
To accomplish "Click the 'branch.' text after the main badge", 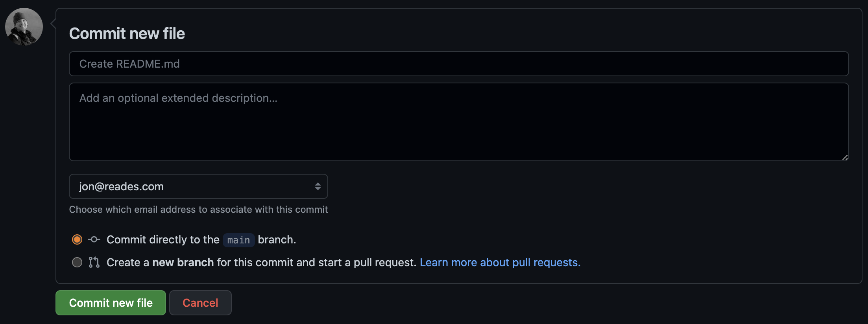I will [x=277, y=239].
